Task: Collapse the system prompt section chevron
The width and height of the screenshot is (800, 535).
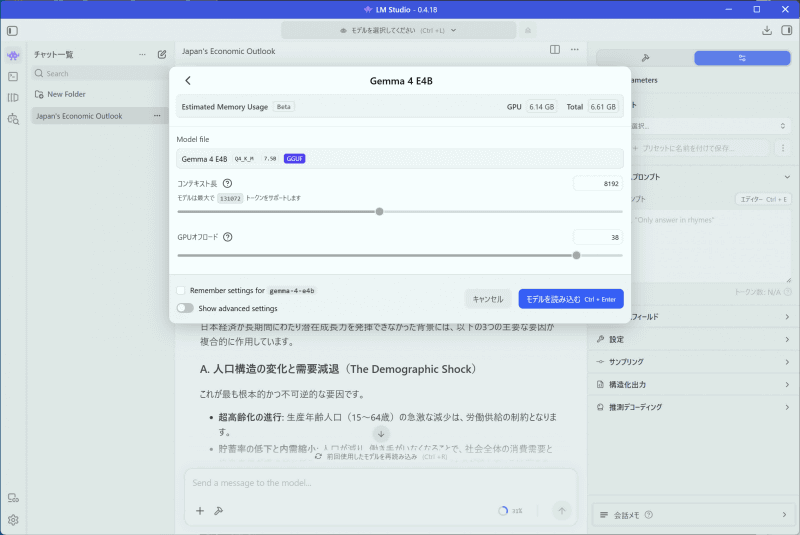Action: click(x=787, y=177)
